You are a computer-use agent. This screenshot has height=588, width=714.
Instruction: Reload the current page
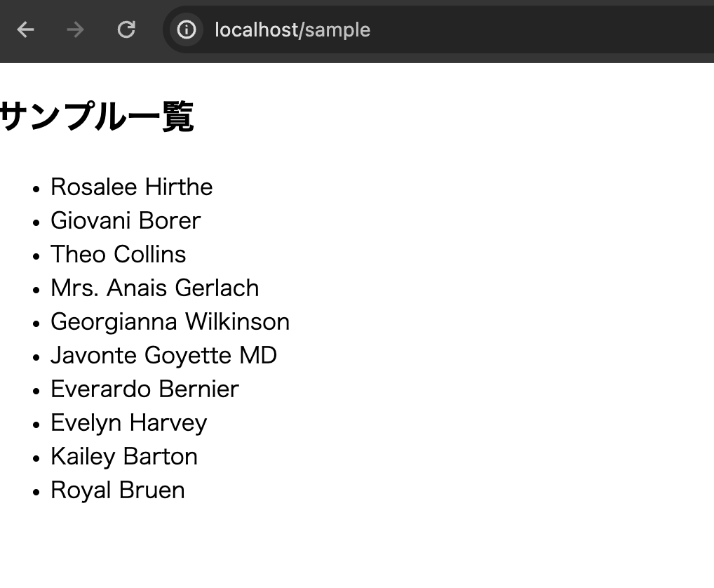(x=126, y=29)
